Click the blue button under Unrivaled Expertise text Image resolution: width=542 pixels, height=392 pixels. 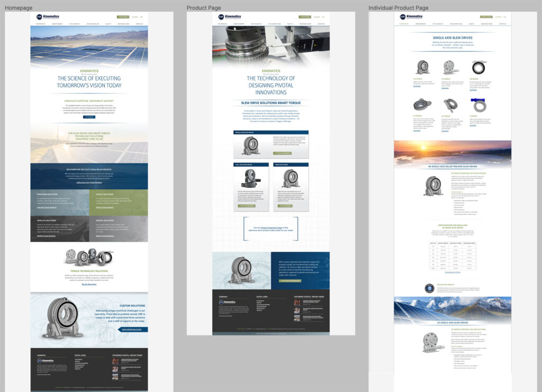pyautogui.click(x=89, y=117)
